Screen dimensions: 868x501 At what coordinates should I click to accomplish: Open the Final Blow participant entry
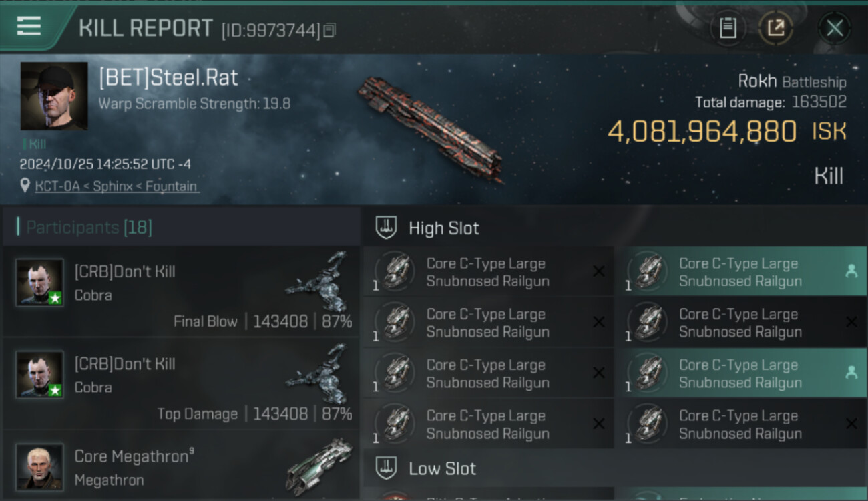pos(180,291)
